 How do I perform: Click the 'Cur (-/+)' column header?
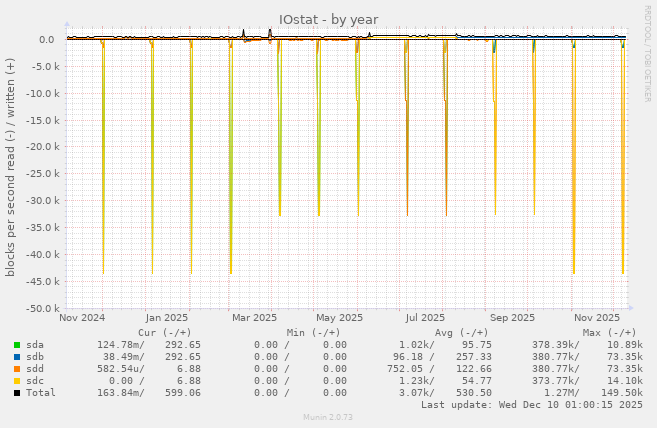164,332
